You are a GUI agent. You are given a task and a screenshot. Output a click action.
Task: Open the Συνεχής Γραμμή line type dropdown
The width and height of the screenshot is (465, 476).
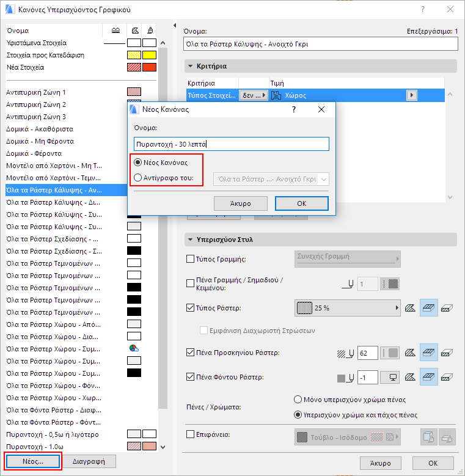coord(347,259)
